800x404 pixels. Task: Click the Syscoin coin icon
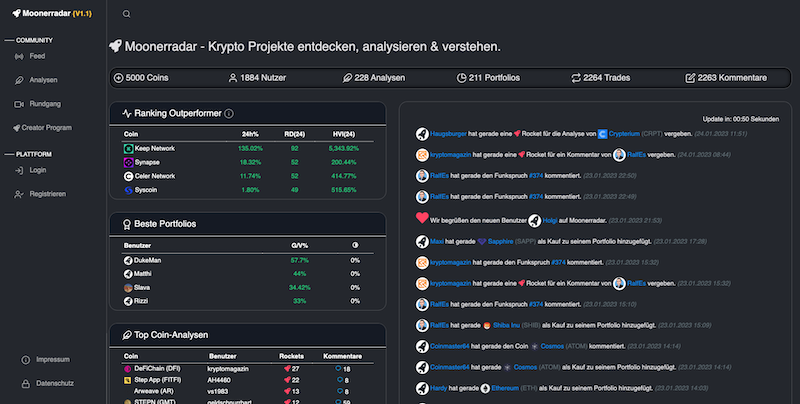[128, 189]
